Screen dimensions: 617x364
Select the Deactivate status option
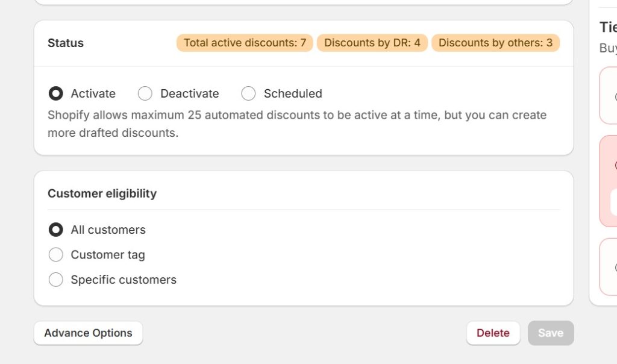click(145, 93)
